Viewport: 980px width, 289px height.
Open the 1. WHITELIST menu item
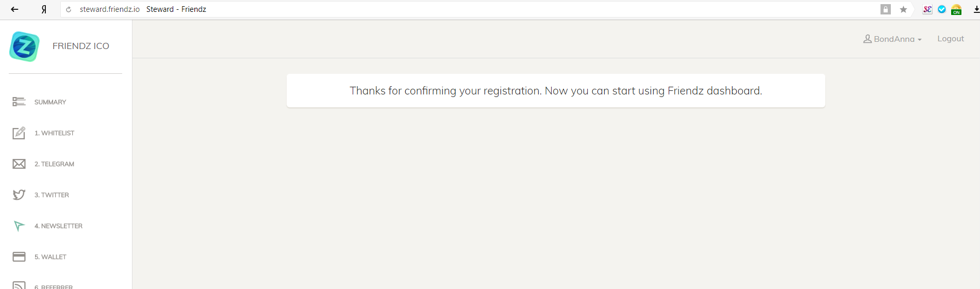[54, 133]
